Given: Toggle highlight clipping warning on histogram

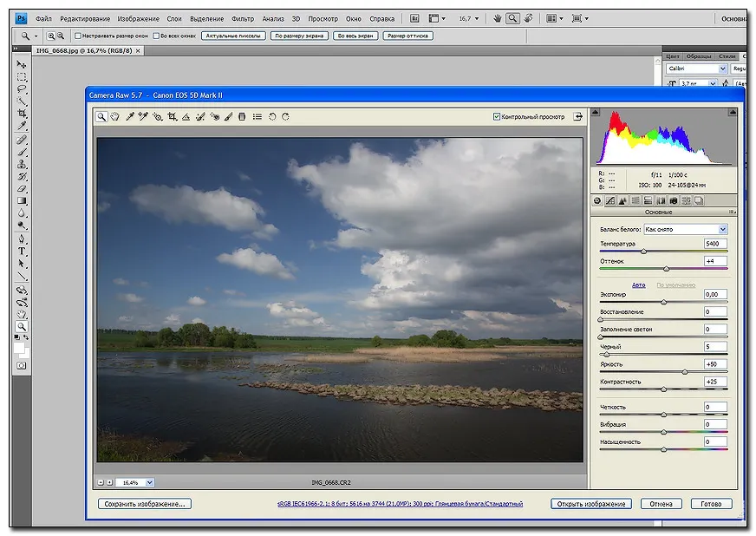Looking at the screenshot, I should tap(733, 112).
